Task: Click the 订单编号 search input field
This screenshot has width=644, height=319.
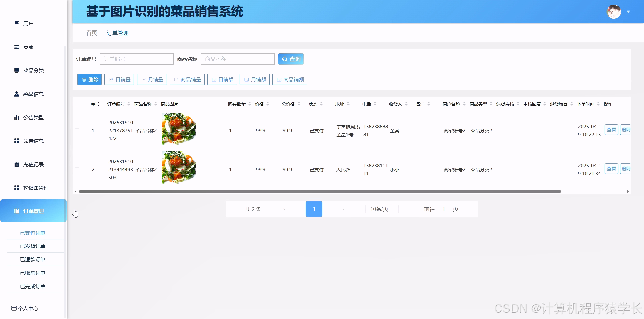Action: 137,59
